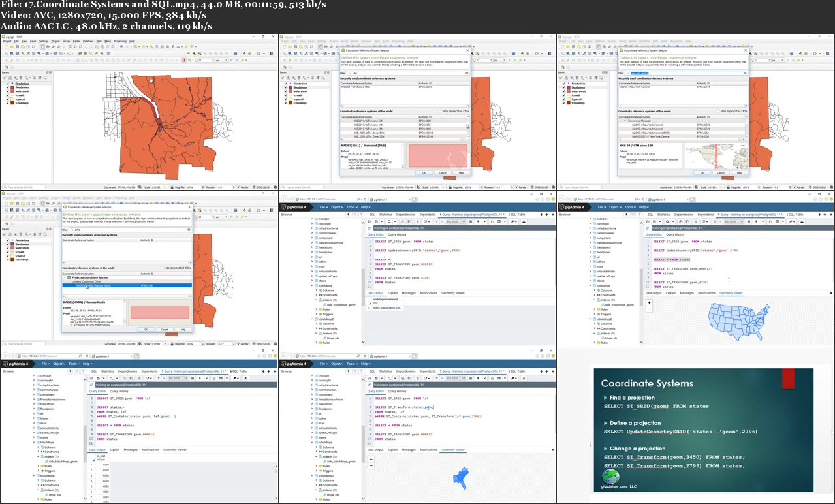Zoom in with plus button on US map viewer

(649, 303)
